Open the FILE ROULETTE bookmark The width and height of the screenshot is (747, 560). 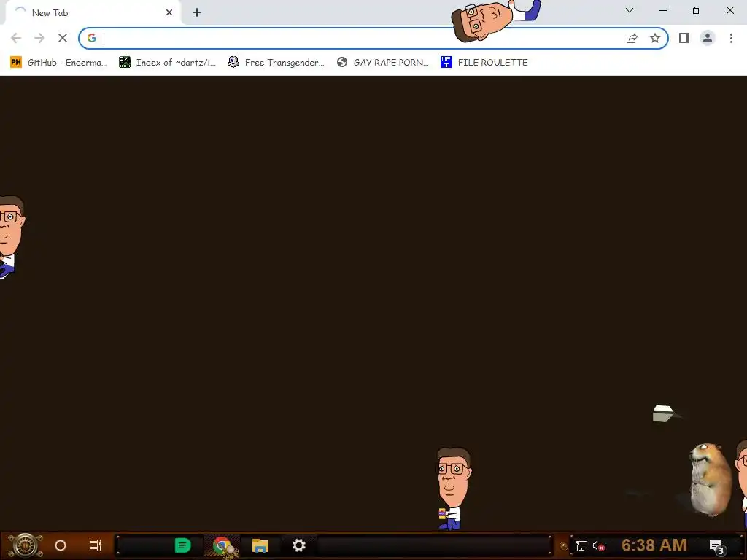[x=484, y=63]
